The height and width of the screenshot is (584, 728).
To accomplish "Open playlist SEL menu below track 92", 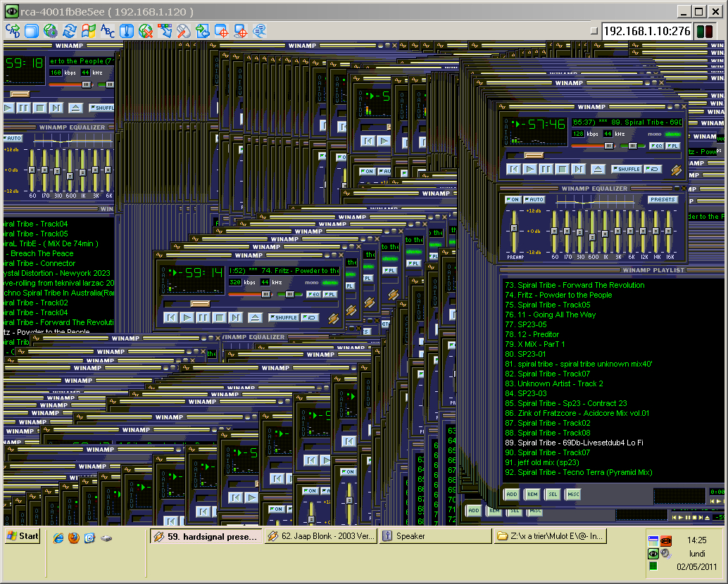I will click(x=553, y=495).
